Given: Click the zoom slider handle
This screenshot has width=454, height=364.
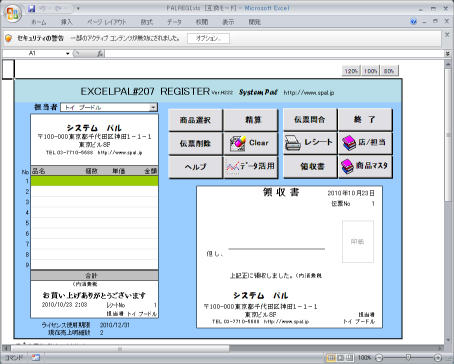Looking at the screenshot, I should tap(408, 358).
